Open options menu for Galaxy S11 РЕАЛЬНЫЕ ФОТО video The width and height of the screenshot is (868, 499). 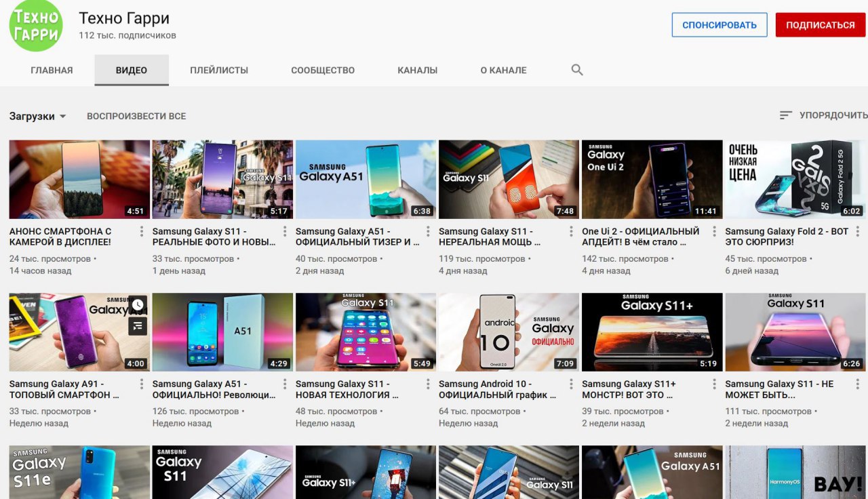click(285, 232)
